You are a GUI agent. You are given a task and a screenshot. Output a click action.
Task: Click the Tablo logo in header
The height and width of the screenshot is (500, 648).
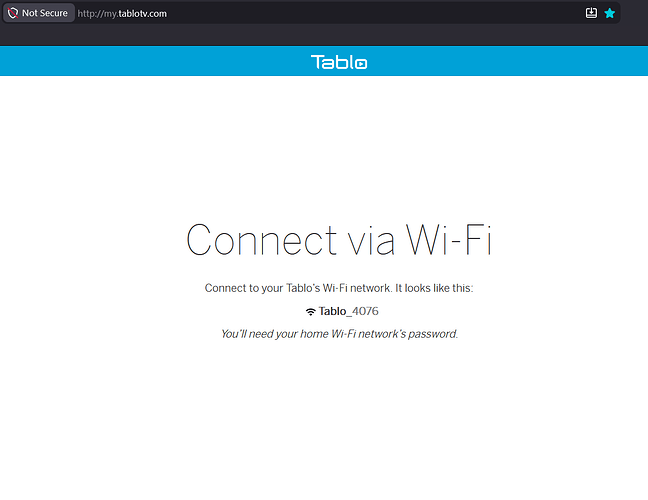point(339,62)
